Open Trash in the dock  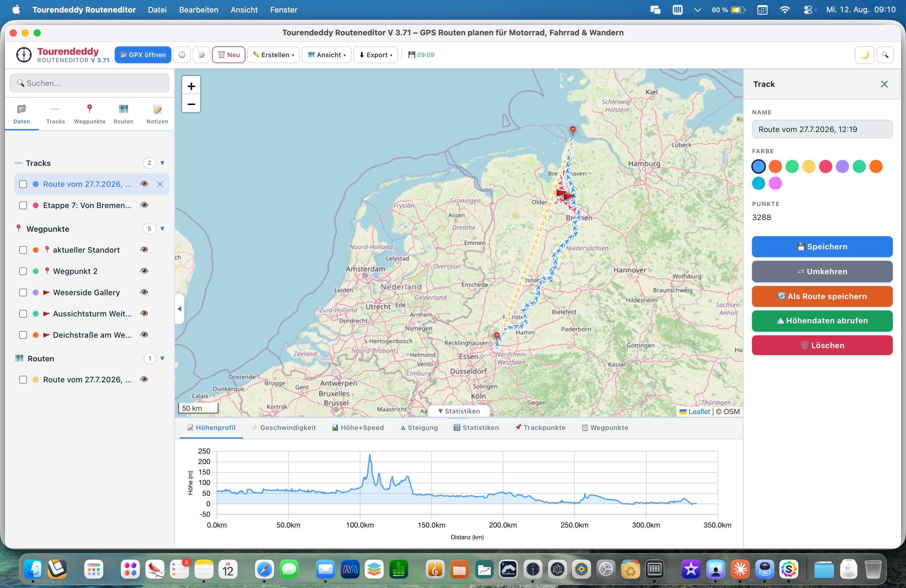click(873, 569)
